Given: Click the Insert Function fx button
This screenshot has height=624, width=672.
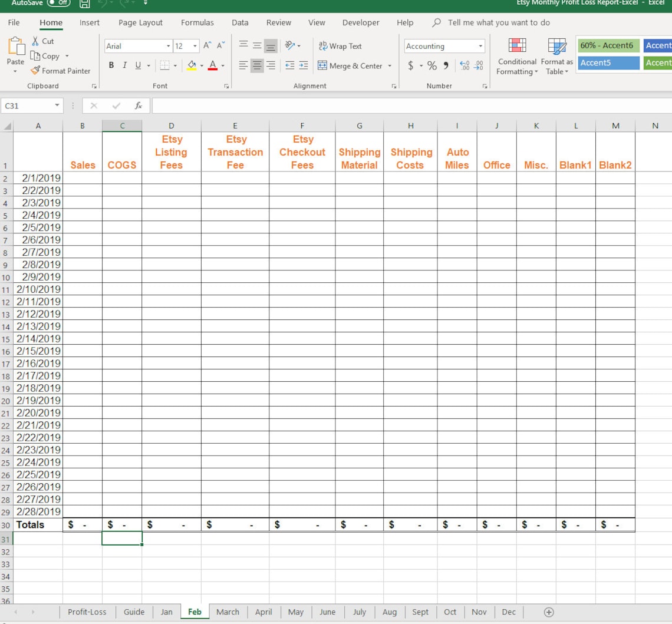Looking at the screenshot, I should pyautogui.click(x=137, y=105).
